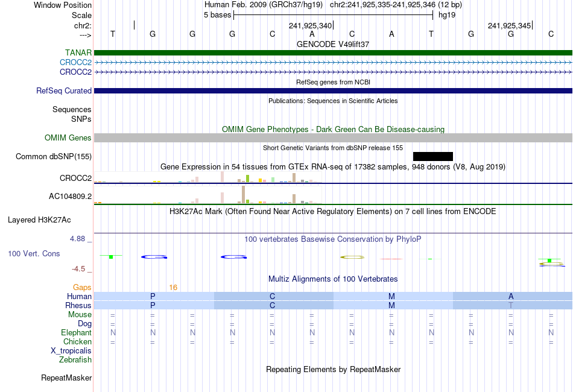Click the TANAR gene track label

pyautogui.click(x=78, y=52)
